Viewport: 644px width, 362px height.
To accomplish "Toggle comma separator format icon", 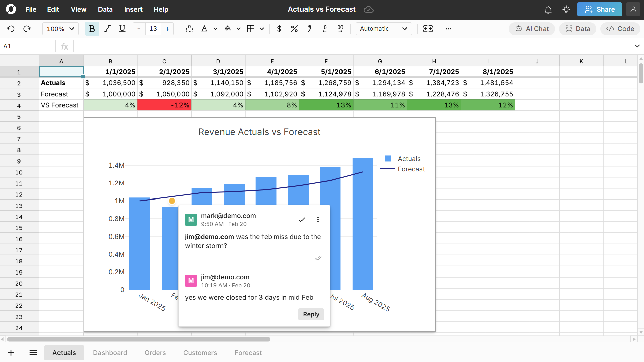I will 310,29.
